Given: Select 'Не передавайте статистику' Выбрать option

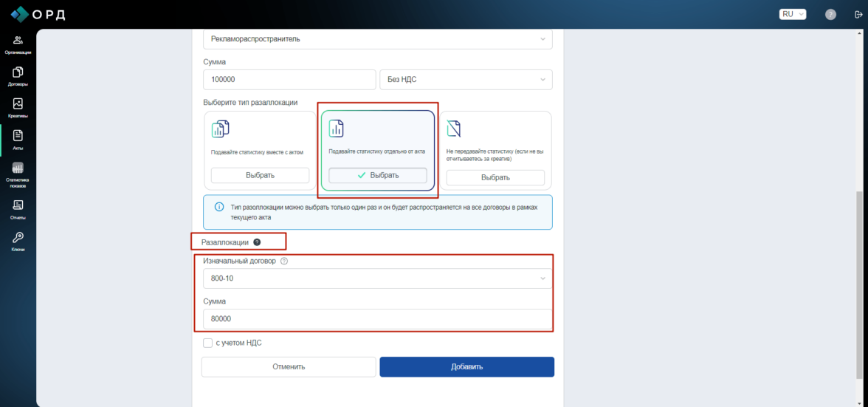Looking at the screenshot, I should pos(495,177).
